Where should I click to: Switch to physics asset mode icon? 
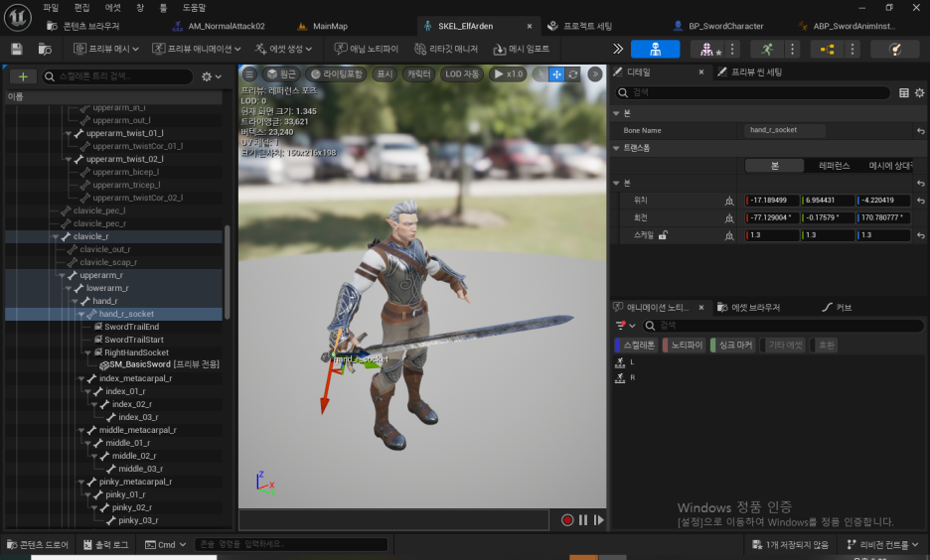tap(895, 50)
